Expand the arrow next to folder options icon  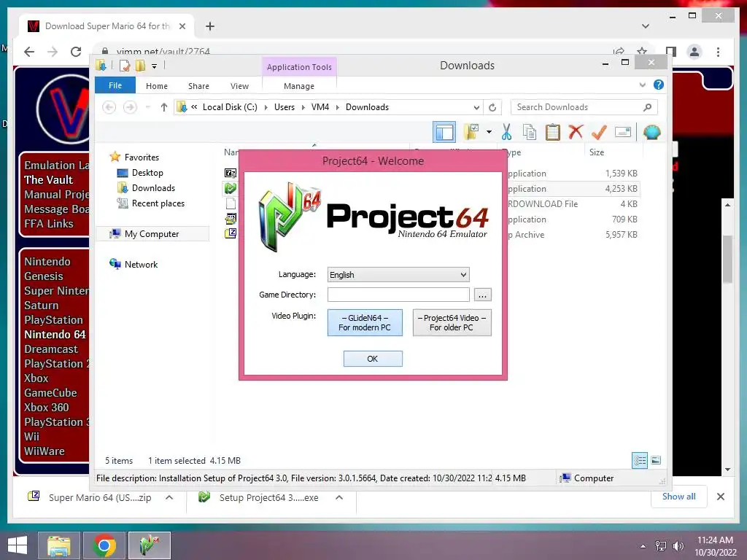click(x=489, y=132)
